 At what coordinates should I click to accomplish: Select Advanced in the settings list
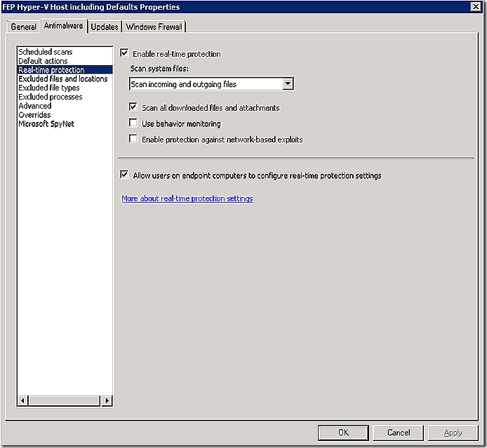pyautogui.click(x=65, y=106)
